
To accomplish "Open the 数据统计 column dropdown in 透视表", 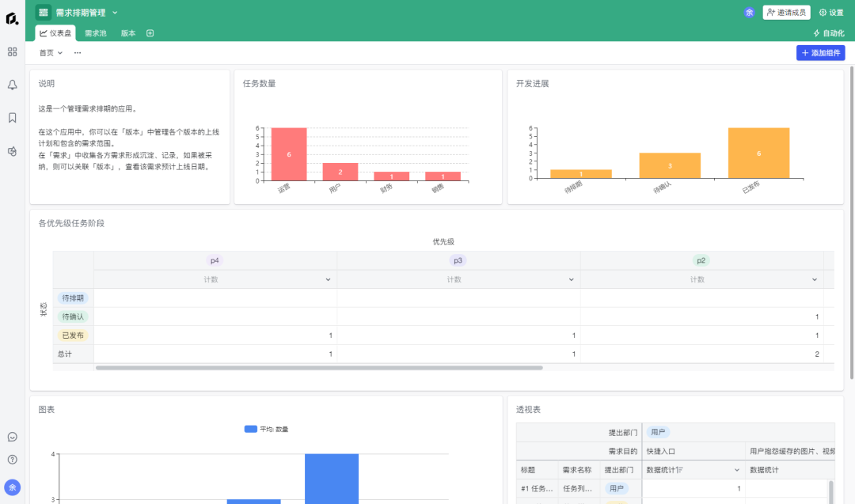I will coord(737,470).
